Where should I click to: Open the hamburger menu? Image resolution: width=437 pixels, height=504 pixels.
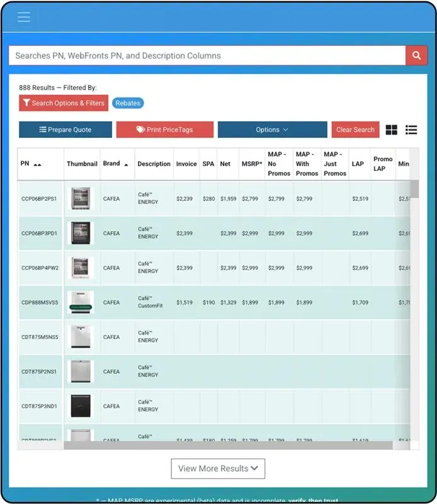pyautogui.click(x=24, y=17)
